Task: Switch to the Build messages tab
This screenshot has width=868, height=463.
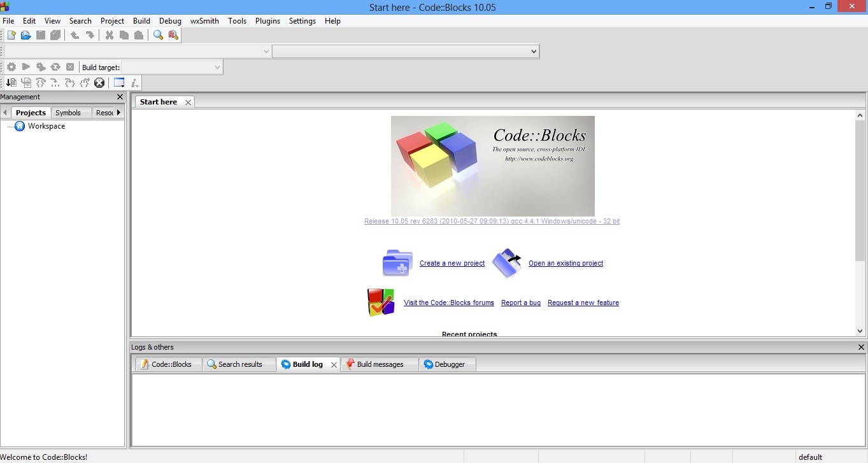Action: click(380, 364)
